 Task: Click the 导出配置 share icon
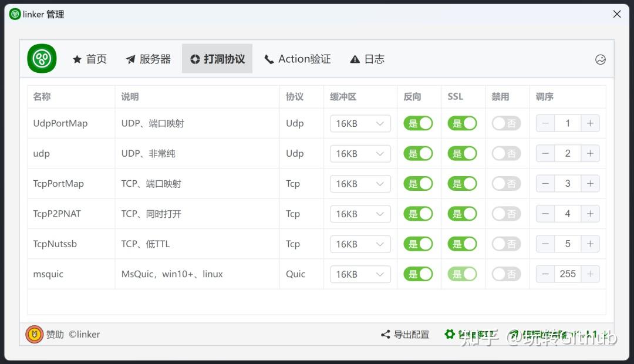click(x=385, y=334)
